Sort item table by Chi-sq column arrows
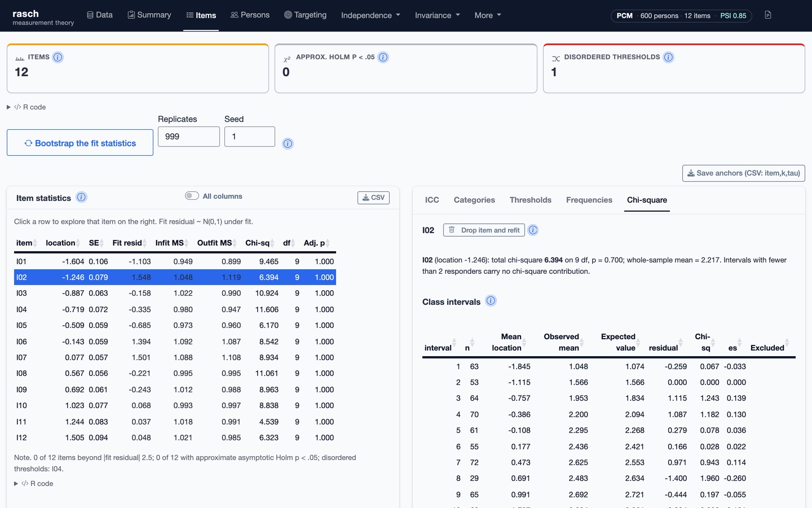Viewport: 812px width, 508px height. click(x=272, y=243)
